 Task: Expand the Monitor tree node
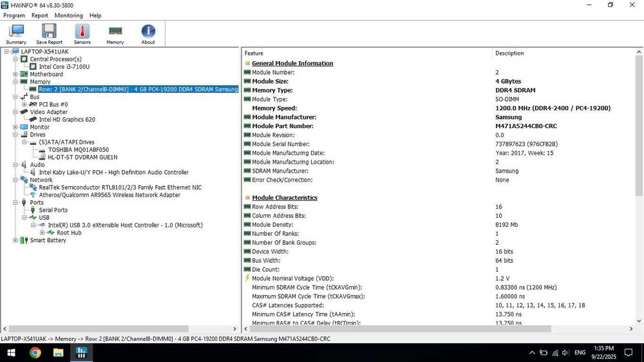click(x=15, y=127)
